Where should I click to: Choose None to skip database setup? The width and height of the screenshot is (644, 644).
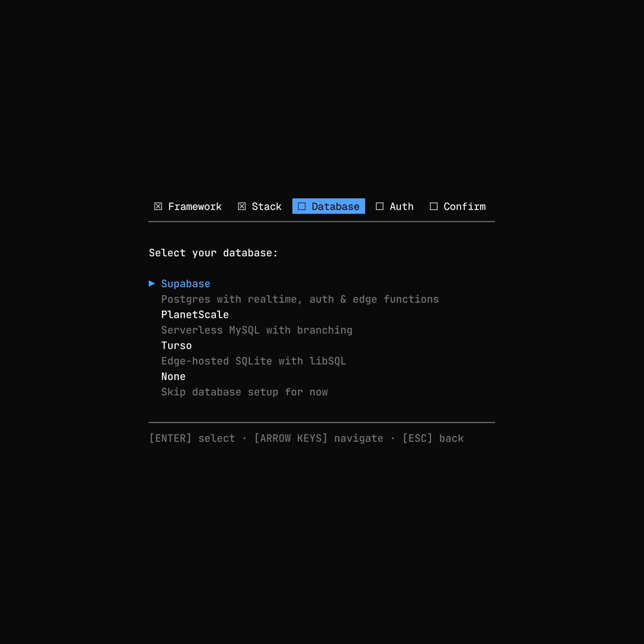pos(173,376)
